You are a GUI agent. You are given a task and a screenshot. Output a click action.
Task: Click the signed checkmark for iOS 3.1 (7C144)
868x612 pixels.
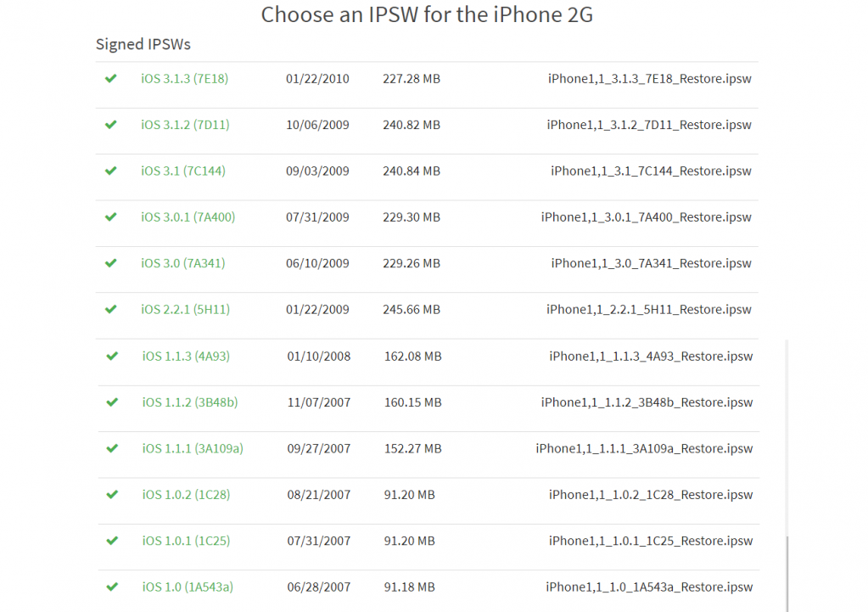(x=110, y=171)
